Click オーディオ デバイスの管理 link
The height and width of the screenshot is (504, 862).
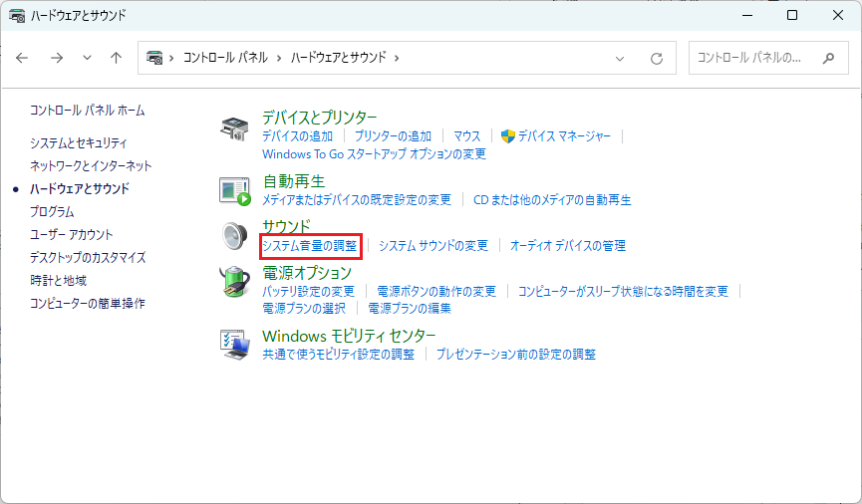point(568,246)
